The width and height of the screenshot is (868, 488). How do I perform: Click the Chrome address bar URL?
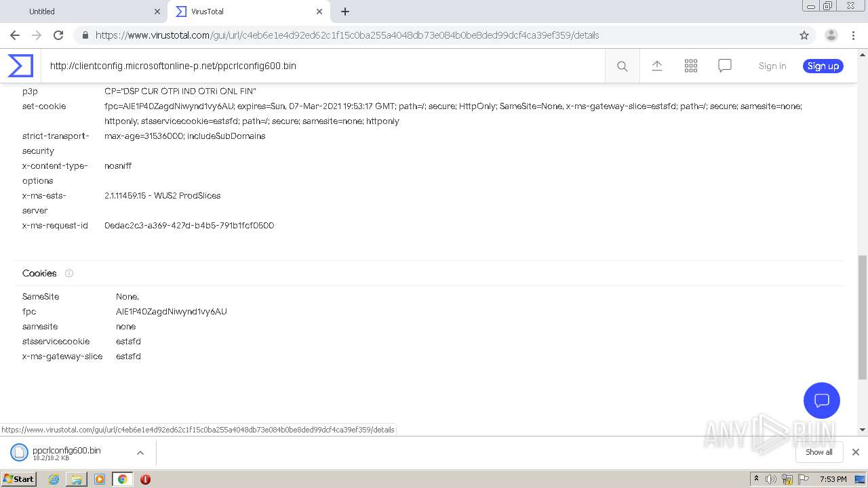(x=347, y=35)
